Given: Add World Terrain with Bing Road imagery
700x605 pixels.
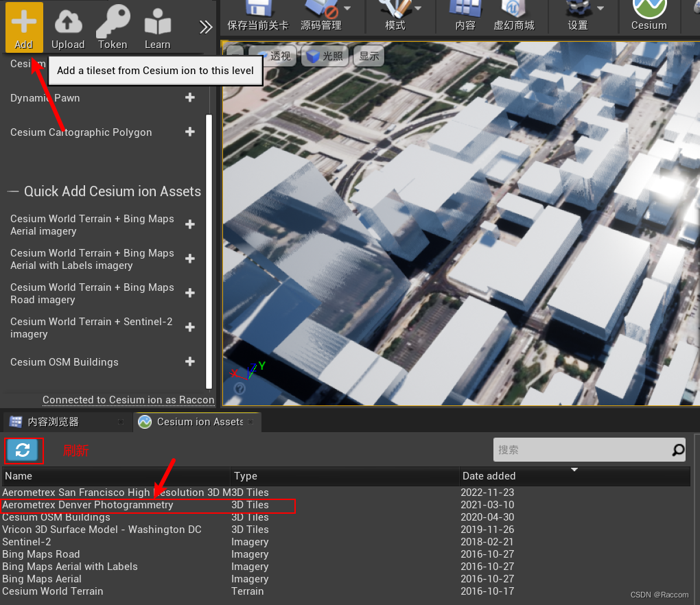Looking at the screenshot, I should click(x=189, y=293).
